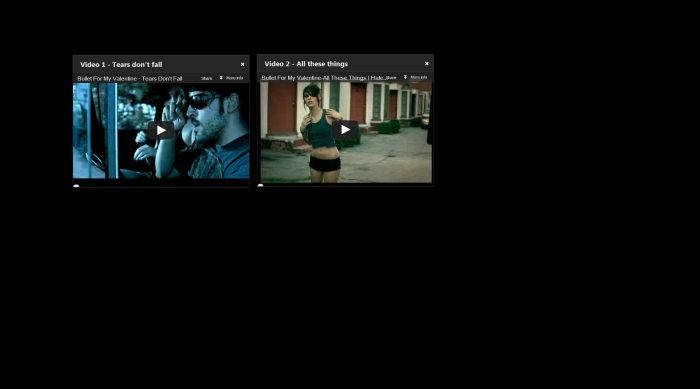700x389 pixels.
Task: Open the Bullet For My Valentine - Tears Don't Fall title link
Action: click(x=130, y=79)
